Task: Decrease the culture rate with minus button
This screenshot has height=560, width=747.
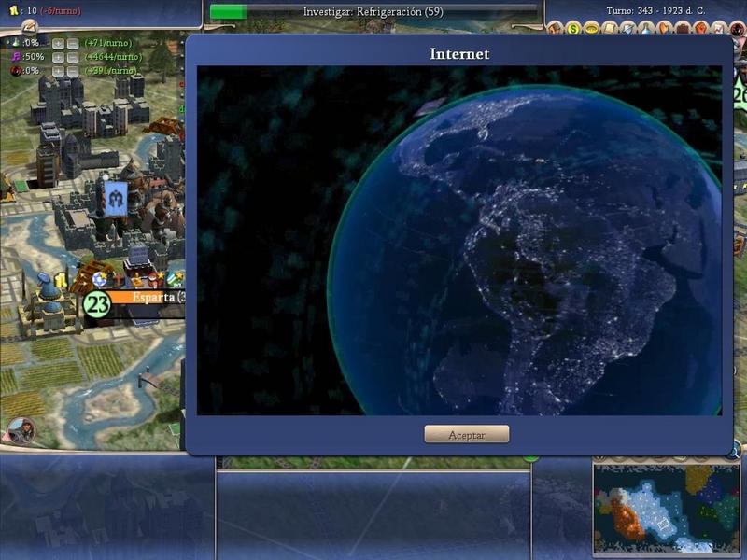Action: tap(73, 57)
